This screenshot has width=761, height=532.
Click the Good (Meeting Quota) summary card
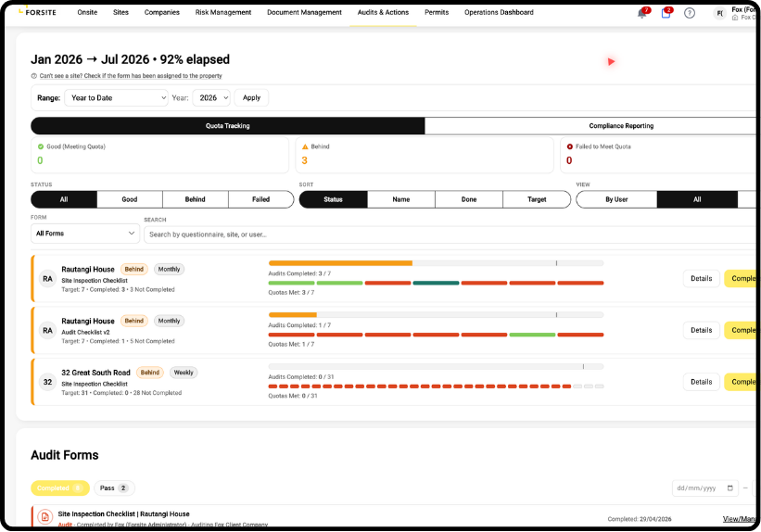pos(159,155)
